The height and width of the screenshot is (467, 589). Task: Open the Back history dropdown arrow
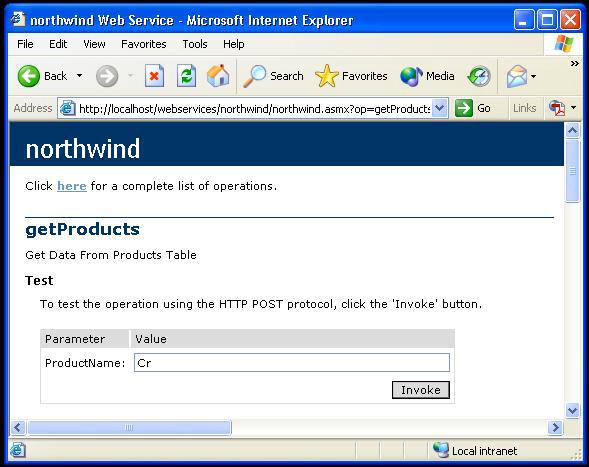(x=79, y=76)
